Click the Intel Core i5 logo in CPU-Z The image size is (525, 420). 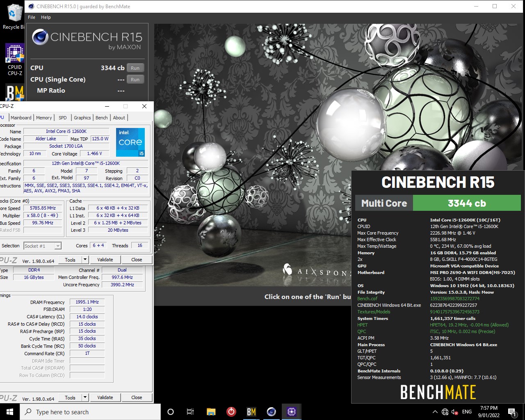(x=130, y=142)
